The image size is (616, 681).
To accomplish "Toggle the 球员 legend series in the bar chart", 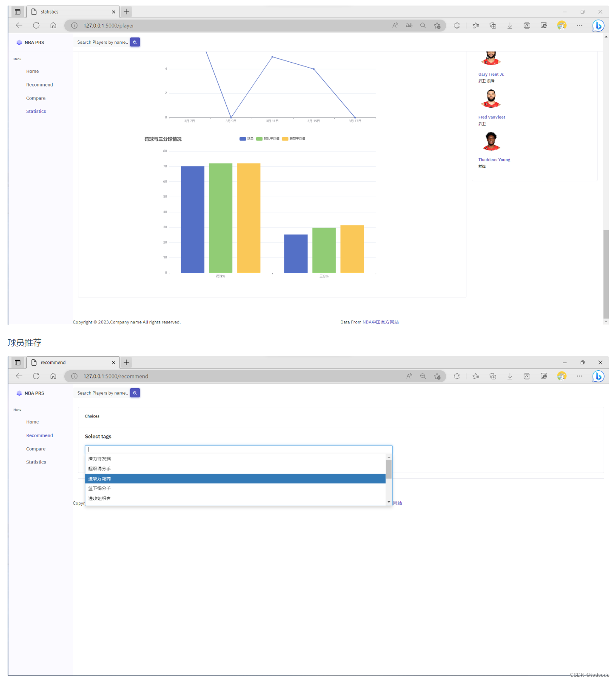I will point(246,139).
